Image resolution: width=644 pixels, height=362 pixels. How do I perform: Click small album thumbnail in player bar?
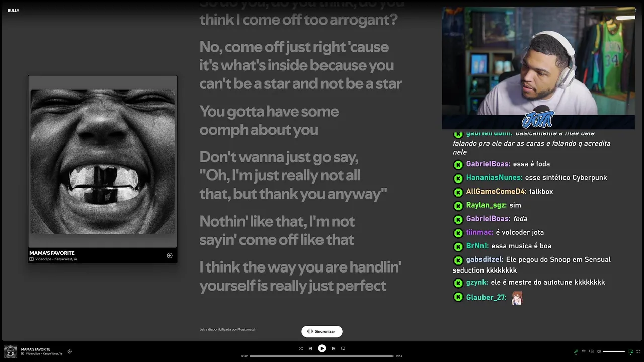(11, 351)
